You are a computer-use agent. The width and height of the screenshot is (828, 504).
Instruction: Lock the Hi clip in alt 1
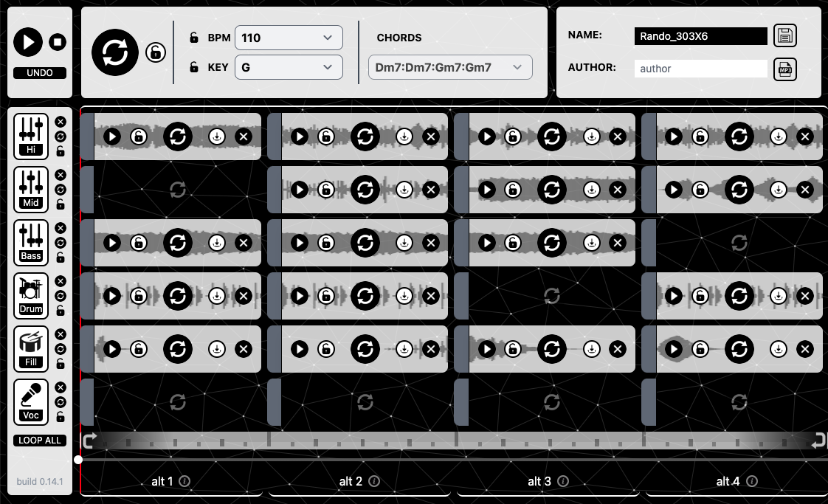pyautogui.click(x=139, y=137)
